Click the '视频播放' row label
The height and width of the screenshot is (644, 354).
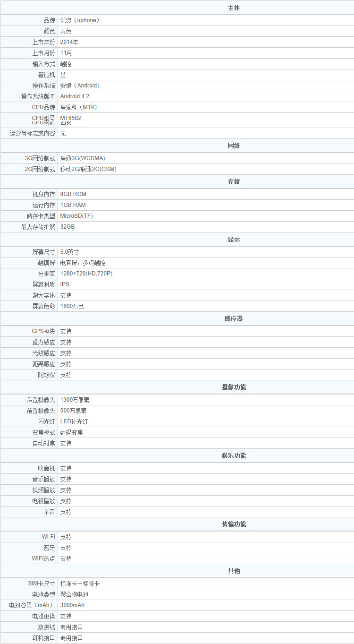pyautogui.click(x=43, y=490)
